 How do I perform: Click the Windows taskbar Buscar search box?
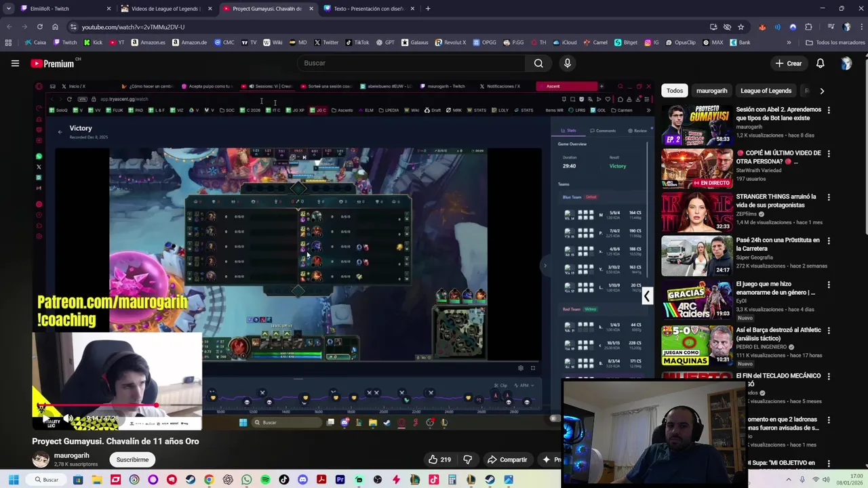pyautogui.click(x=46, y=480)
